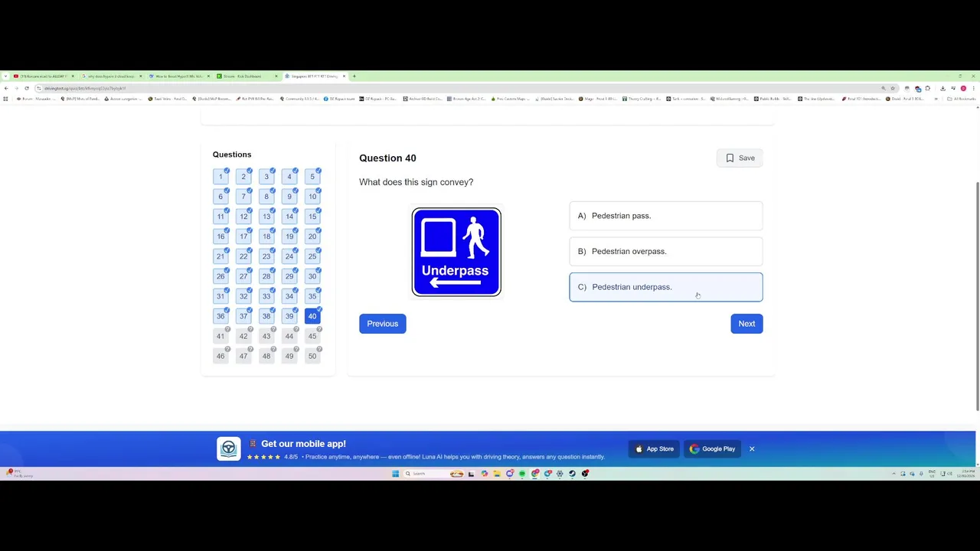Click the Save bookmark icon for question 40
980x551 pixels.
coord(730,158)
